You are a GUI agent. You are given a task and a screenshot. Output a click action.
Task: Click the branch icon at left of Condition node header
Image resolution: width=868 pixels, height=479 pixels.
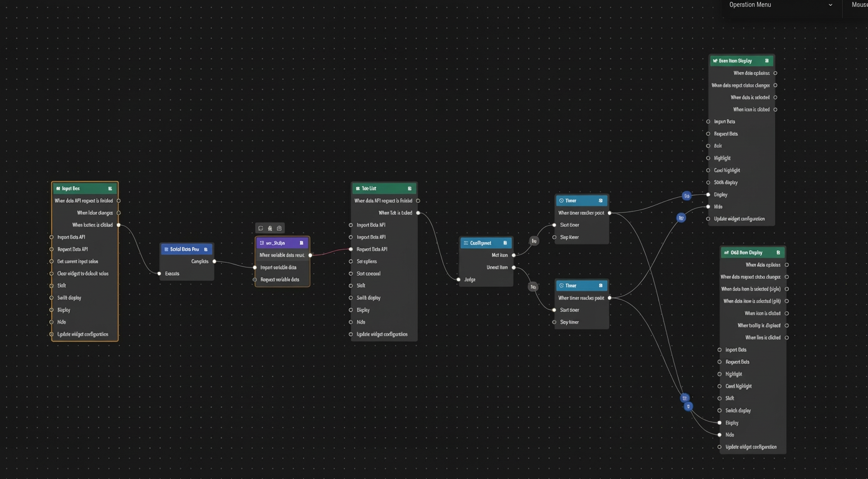point(466,243)
